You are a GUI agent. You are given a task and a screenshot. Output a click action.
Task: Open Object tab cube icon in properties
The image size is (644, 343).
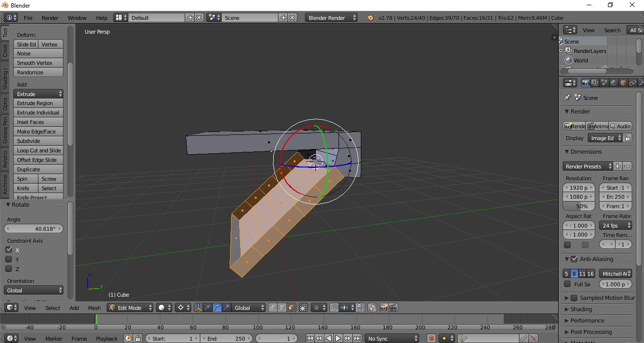pyautogui.click(x=623, y=83)
